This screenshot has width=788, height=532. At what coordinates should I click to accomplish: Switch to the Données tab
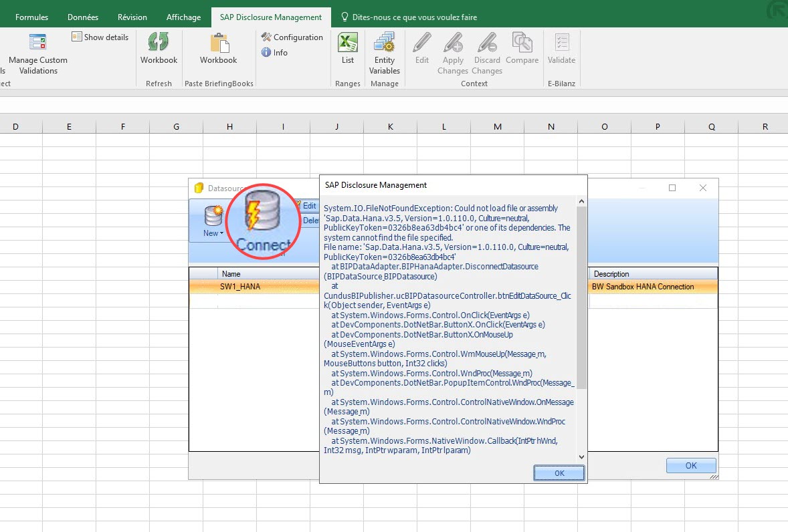pyautogui.click(x=83, y=17)
